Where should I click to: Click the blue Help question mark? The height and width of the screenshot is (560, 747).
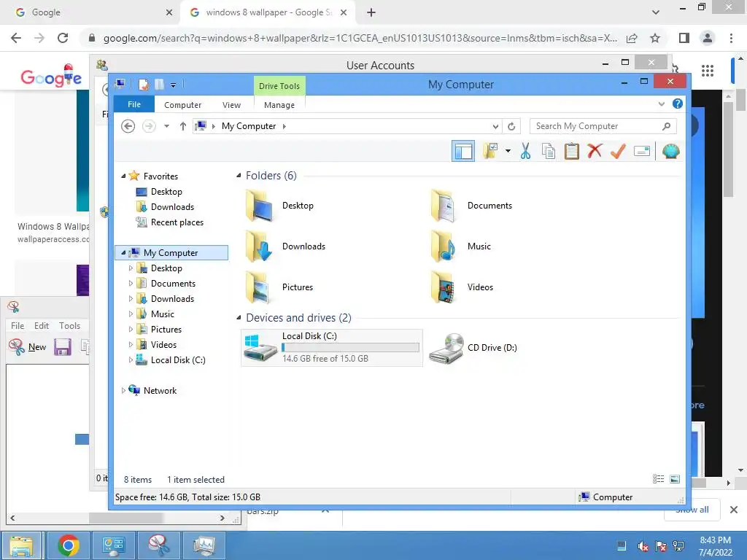click(677, 104)
